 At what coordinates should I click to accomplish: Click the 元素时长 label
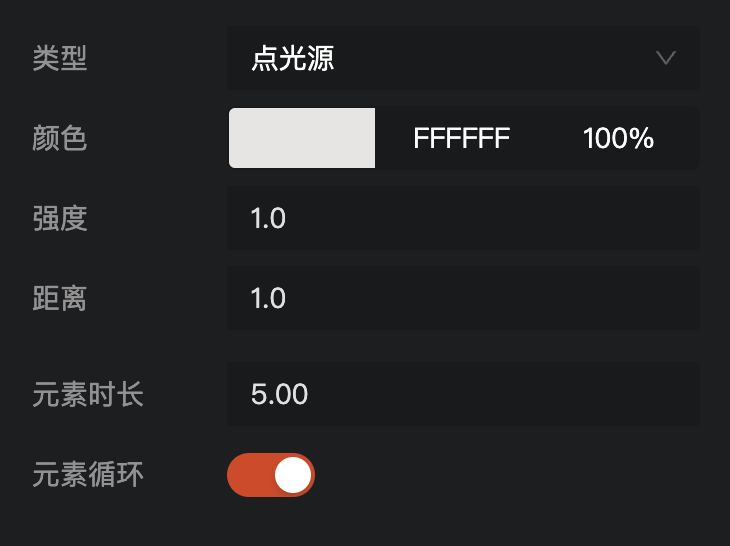click(x=88, y=394)
